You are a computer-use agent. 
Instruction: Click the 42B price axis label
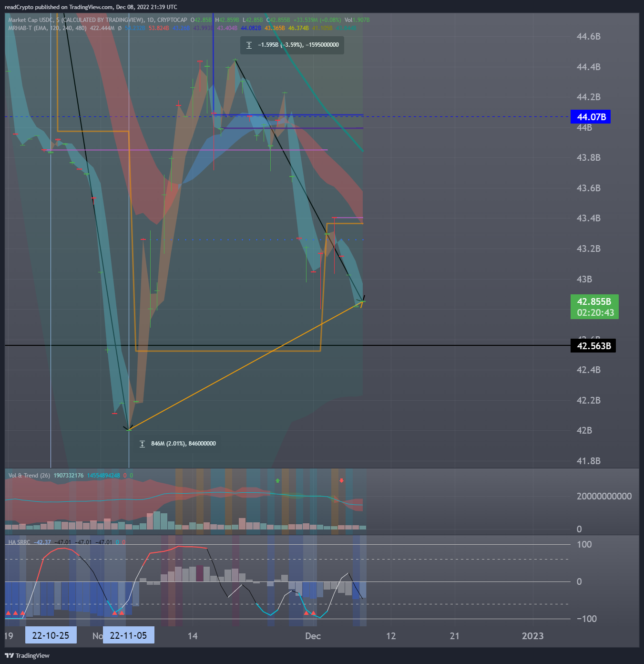click(584, 431)
